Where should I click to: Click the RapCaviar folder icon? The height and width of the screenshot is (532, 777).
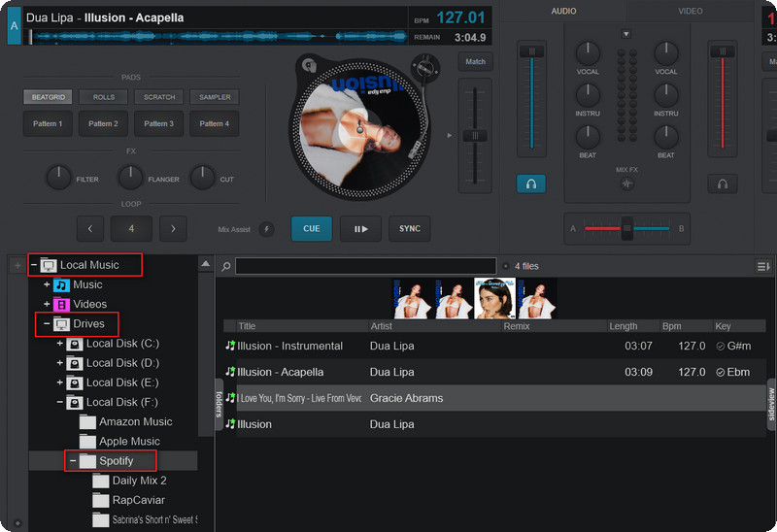(101, 500)
